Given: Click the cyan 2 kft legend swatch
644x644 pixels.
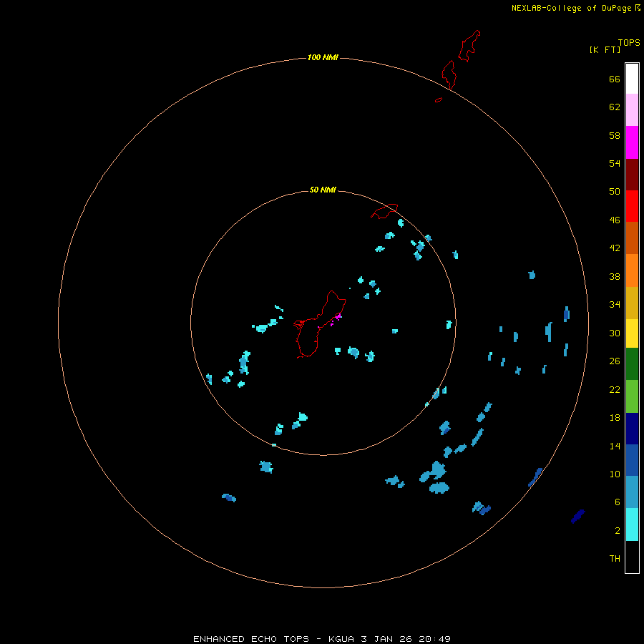Looking at the screenshot, I should pos(632,525).
